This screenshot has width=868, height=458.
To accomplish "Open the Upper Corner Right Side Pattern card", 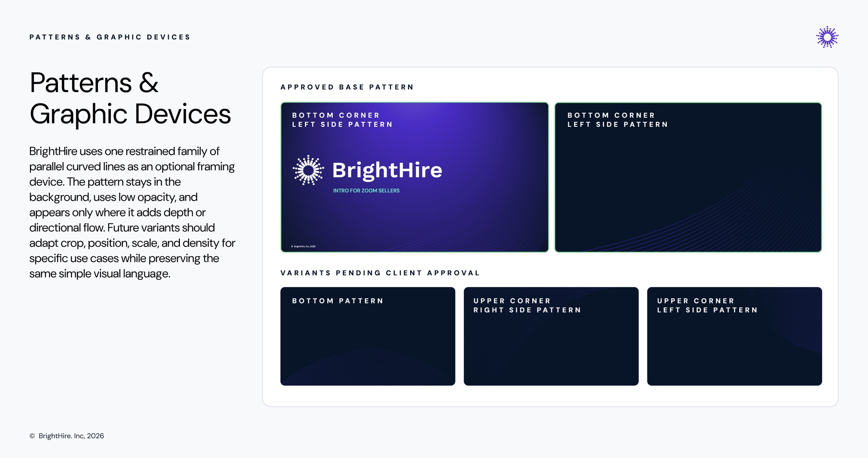I will click(551, 336).
